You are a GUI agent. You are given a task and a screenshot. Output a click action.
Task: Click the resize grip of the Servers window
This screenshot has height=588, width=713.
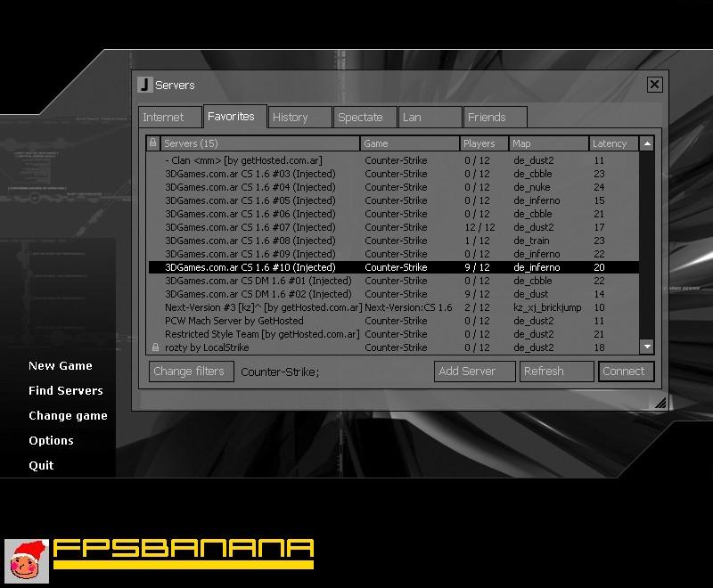coord(660,403)
